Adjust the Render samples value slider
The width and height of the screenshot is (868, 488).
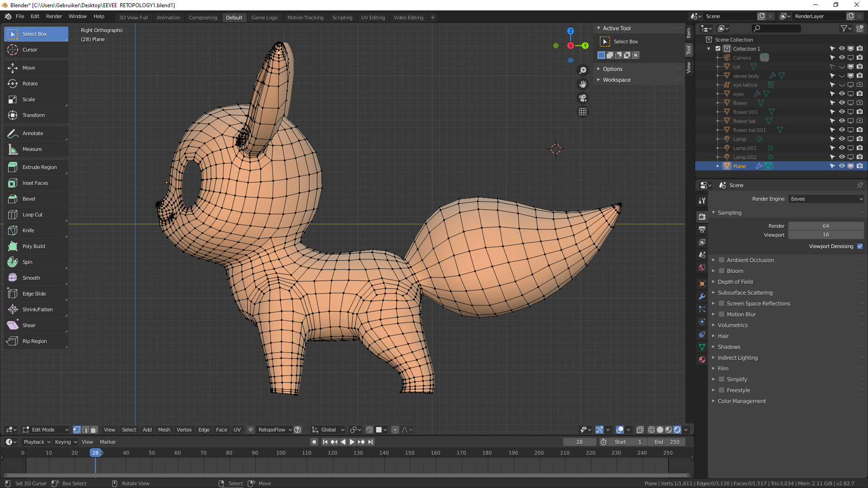[x=826, y=226]
